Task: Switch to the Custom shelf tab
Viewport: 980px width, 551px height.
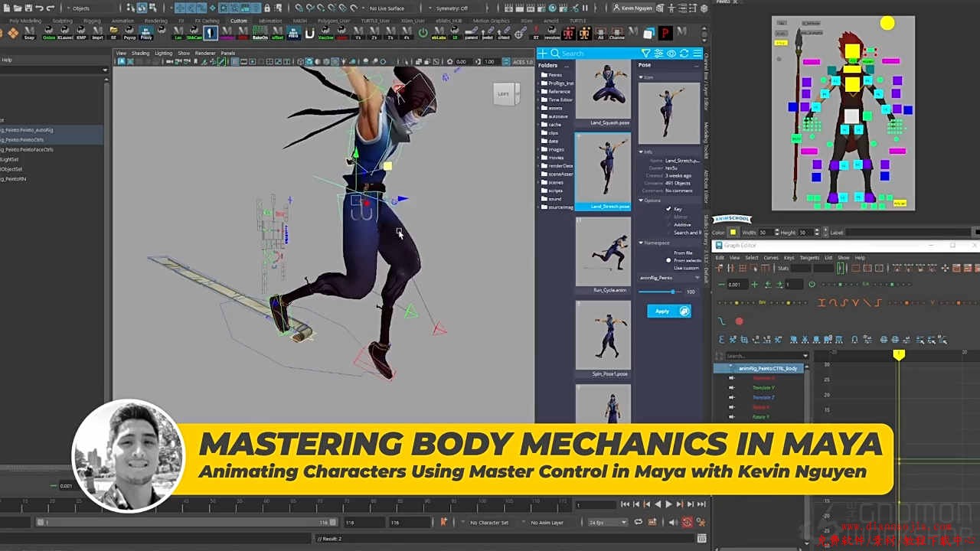Action: [239, 21]
